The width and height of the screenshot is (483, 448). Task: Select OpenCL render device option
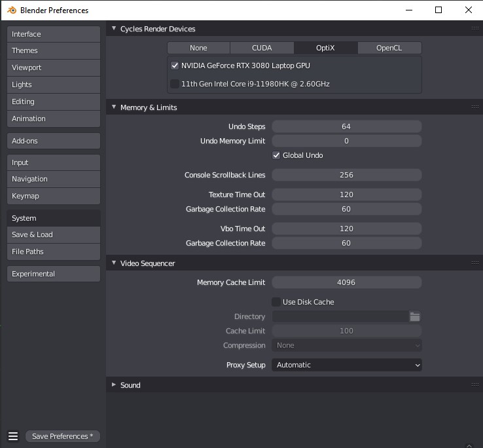pyautogui.click(x=389, y=48)
